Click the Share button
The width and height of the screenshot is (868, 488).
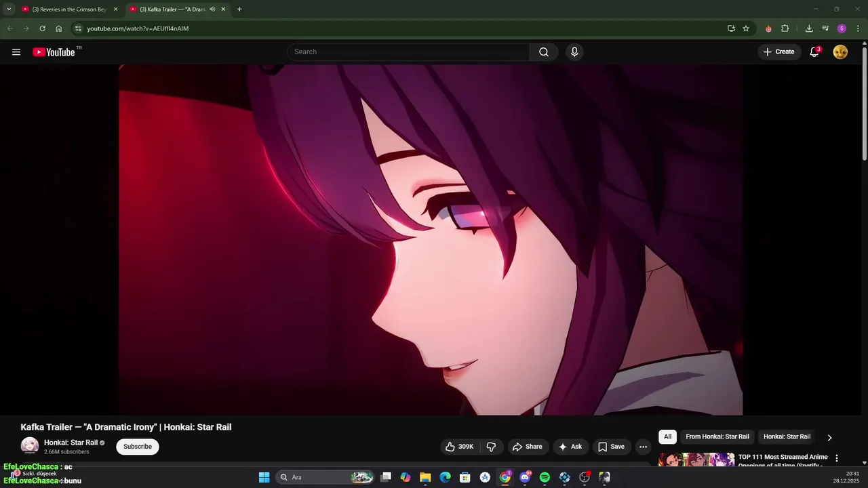coord(528,447)
